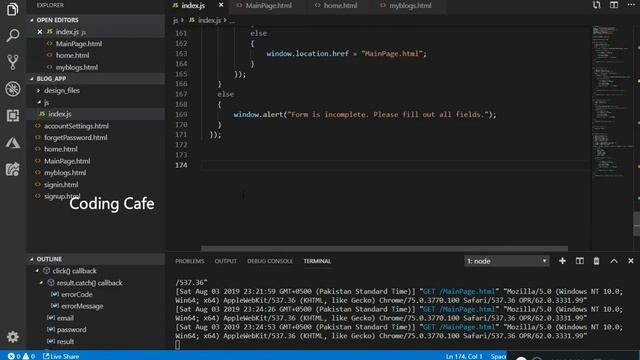Close the index.js editor tab
Image resolution: width=640 pixels, height=360 pixels.
(221, 5)
